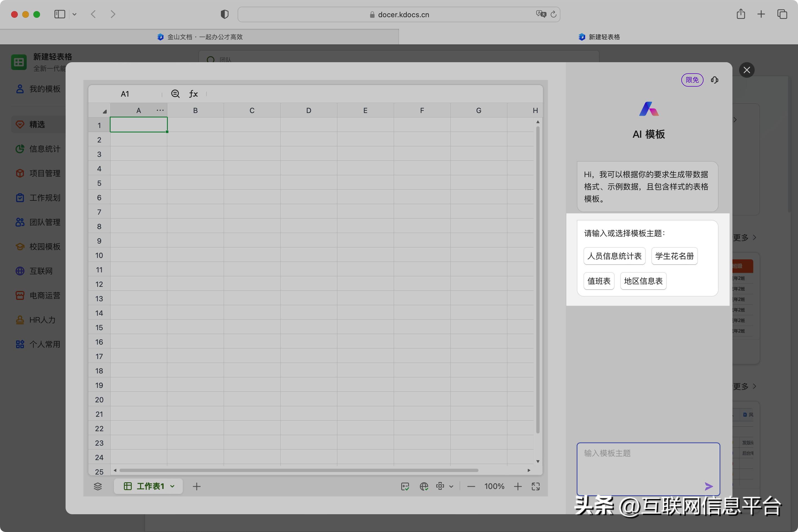
Task: Click the zoom out minus control
Action: (471, 486)
